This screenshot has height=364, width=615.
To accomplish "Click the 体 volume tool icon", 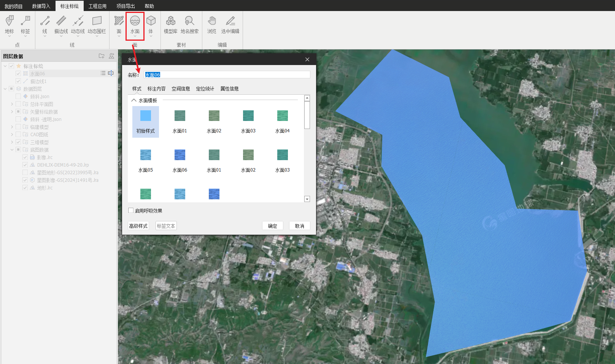I will click(151, 24).
